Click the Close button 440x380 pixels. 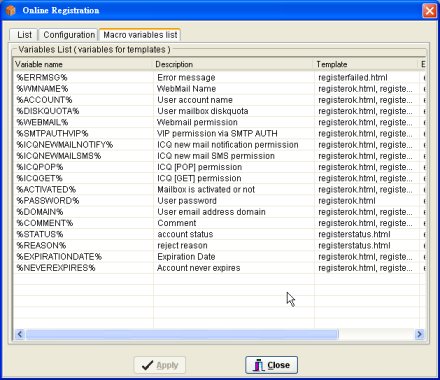pyautogui.click(x=271, y=365)
